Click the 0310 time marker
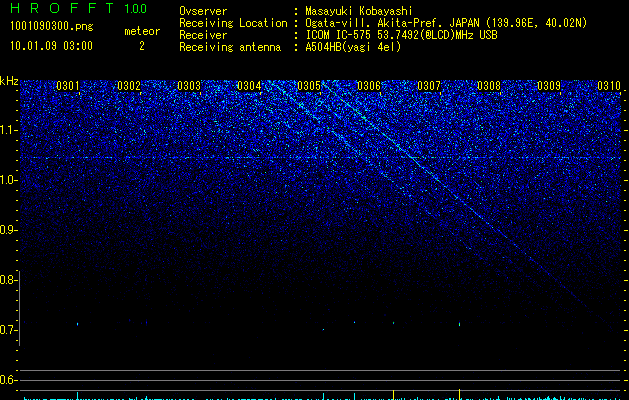The width and height of the screenshot is (629, 400). (x=609, y=86)
